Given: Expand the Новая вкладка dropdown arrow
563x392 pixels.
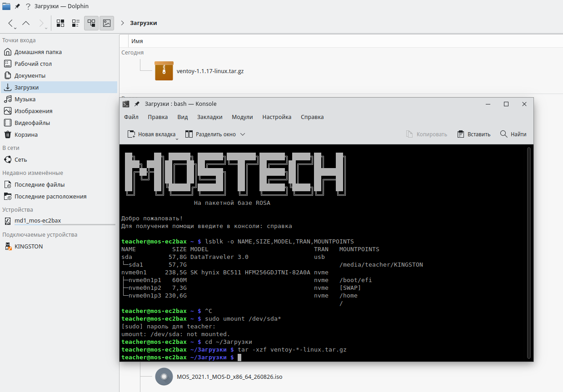Looking at the screenshot, I should [x=176, y=138].
